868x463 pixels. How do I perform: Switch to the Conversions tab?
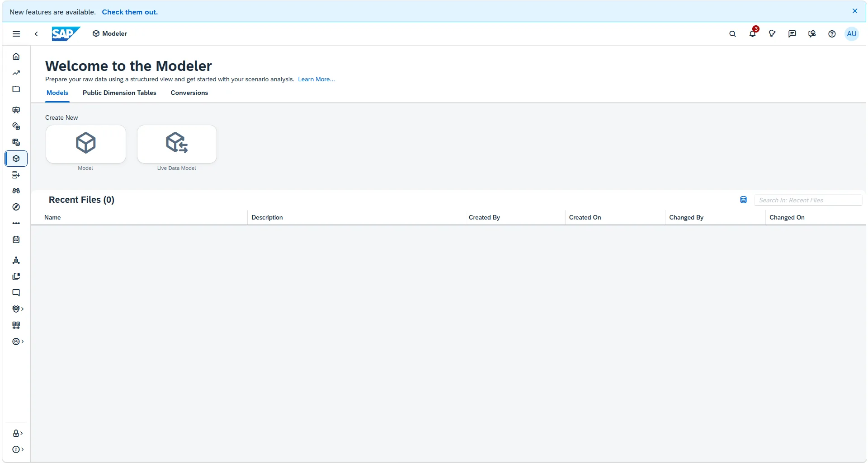pyautogui.click(x=189, y=93)
